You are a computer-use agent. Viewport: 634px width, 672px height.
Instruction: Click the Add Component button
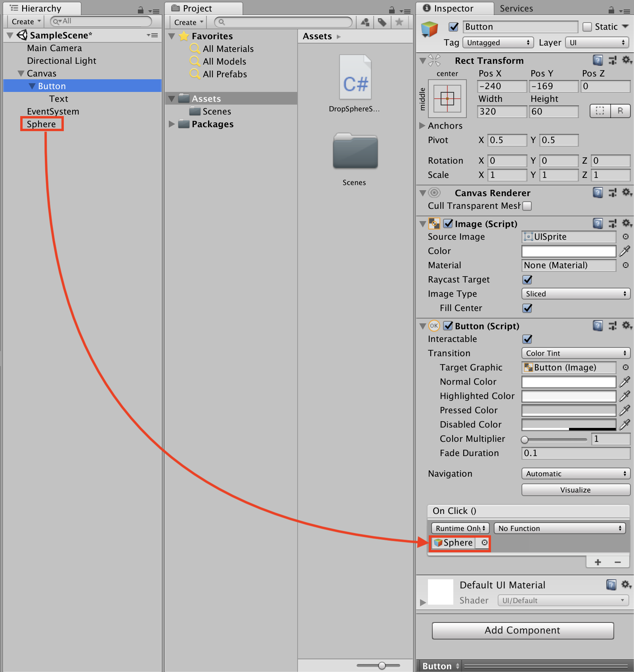tap(522, 630)
